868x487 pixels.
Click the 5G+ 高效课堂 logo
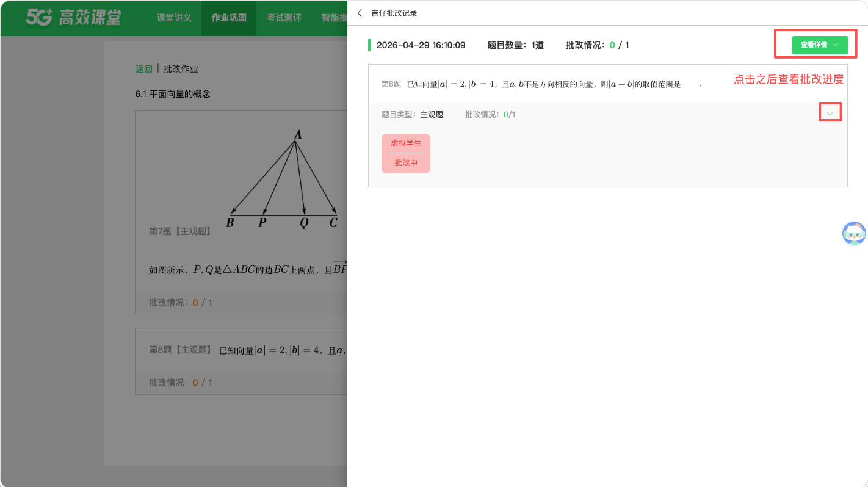pos(73,18)
